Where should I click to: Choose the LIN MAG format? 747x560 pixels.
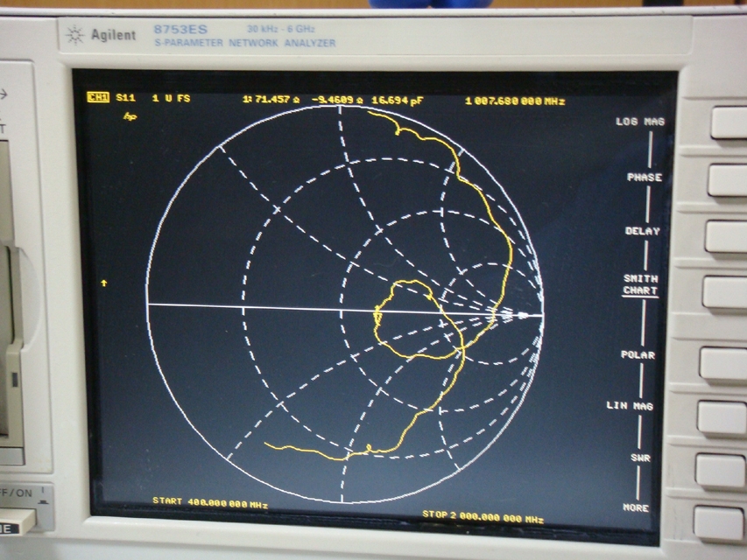pos(630,406)
